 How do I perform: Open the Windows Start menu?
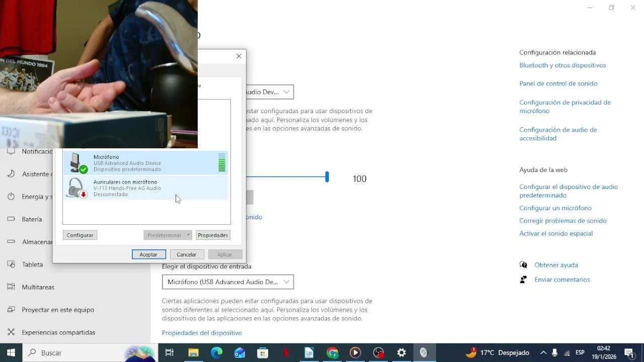coord(11,353)
